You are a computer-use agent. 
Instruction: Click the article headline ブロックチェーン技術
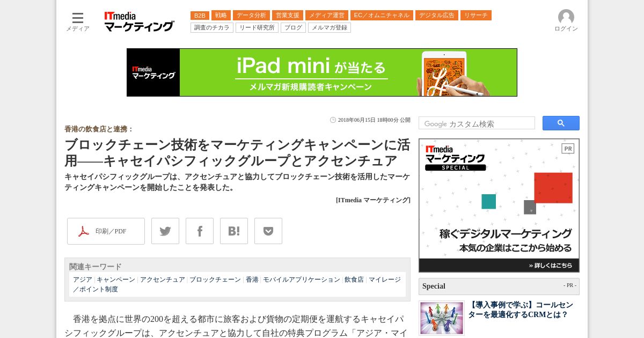[237, 153]
